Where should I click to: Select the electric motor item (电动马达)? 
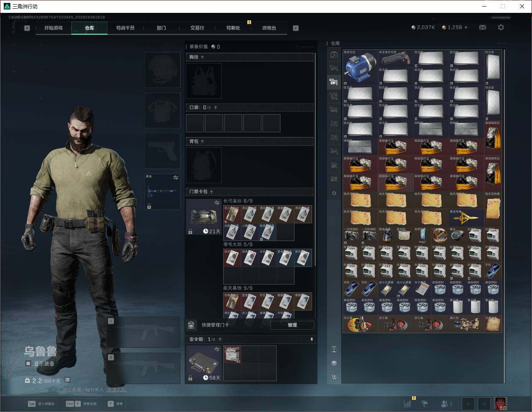click(x=360, y=67)
